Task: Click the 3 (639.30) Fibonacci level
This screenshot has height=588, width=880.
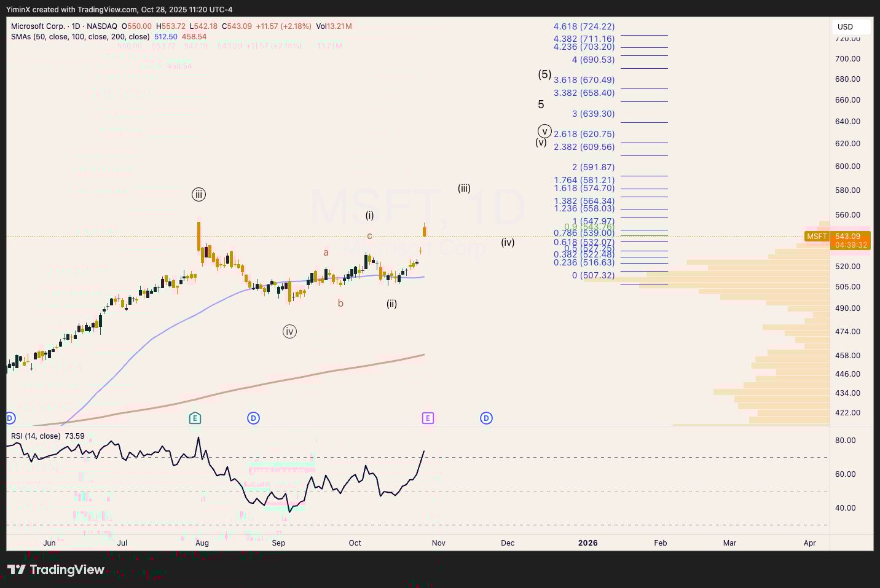Action: click(x=593, y=114)
